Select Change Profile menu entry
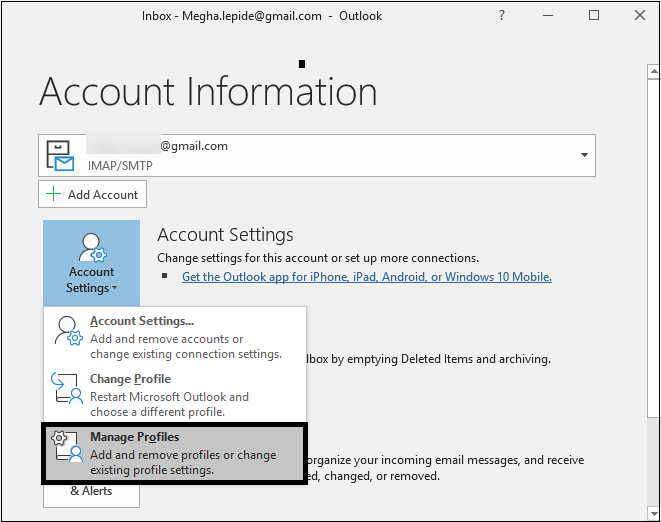 (x=175, y=395)
